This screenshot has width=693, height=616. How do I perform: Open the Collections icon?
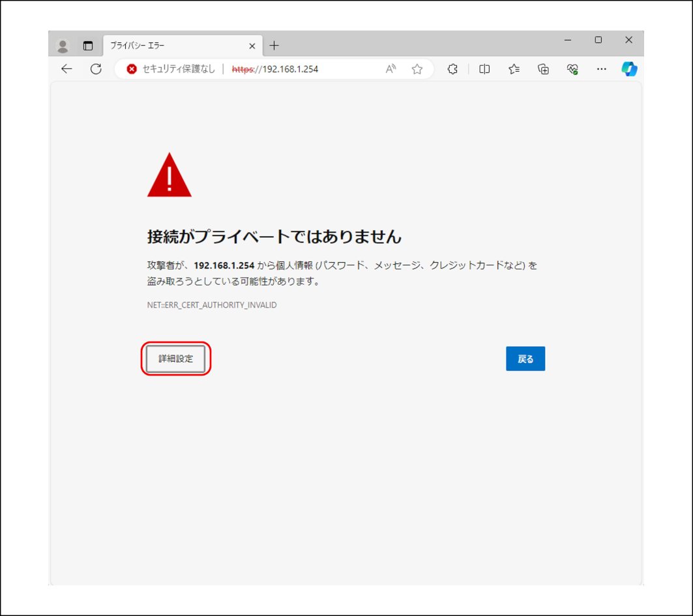coord(543,69)
